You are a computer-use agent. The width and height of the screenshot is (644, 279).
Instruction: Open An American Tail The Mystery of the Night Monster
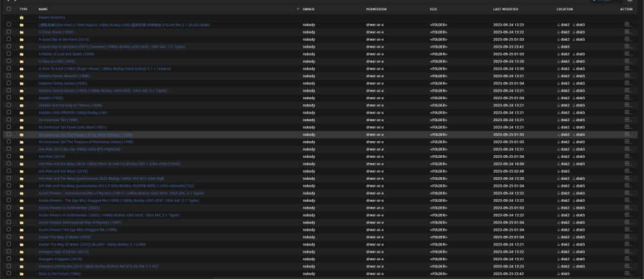[86, 135]
